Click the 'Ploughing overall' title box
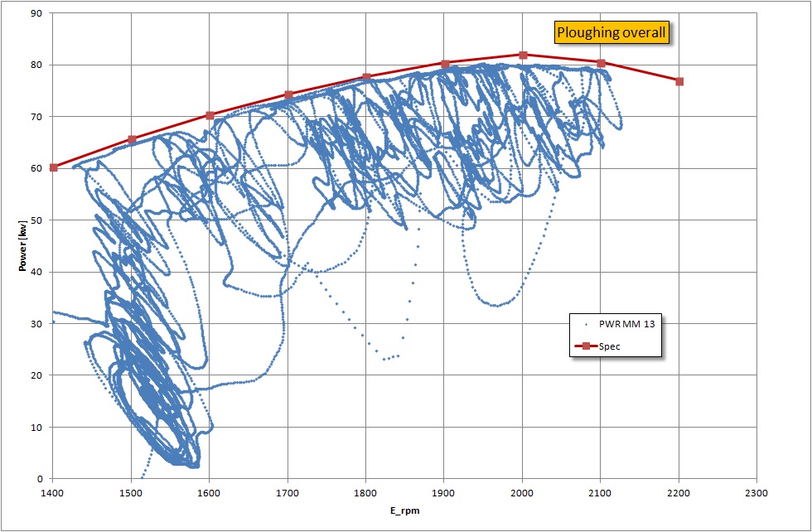 coord(611,33)
